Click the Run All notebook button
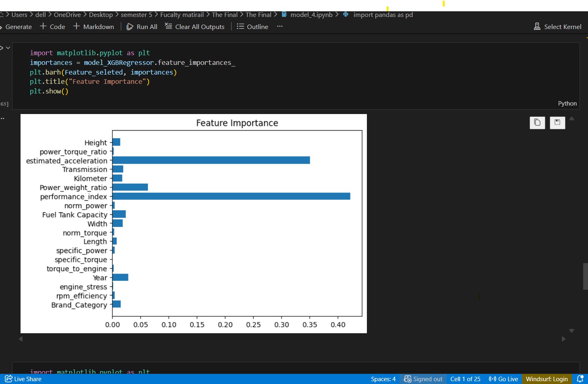Viewport: 588px width, 384px height. pyautogui.click(x=142, y=27)
